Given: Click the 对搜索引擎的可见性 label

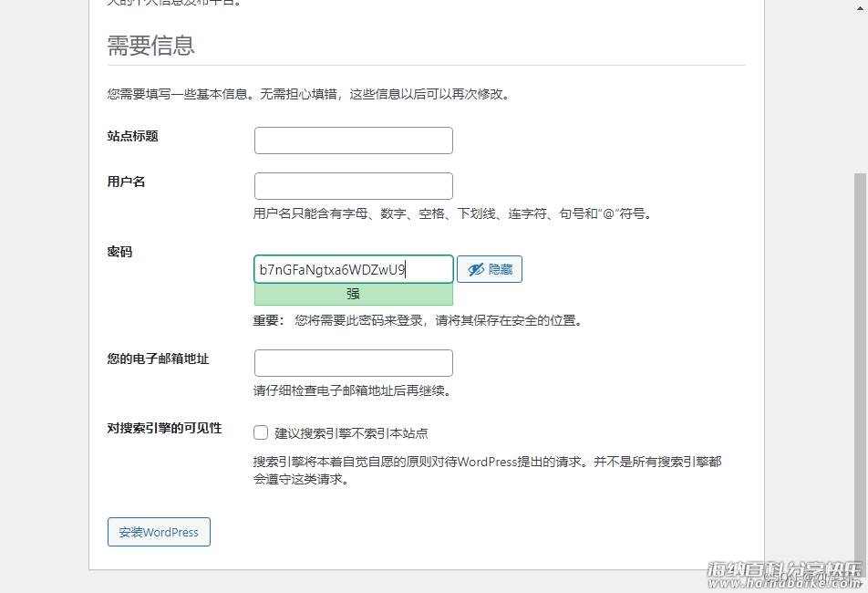Looking at the screenshot, I should (164, 428).
